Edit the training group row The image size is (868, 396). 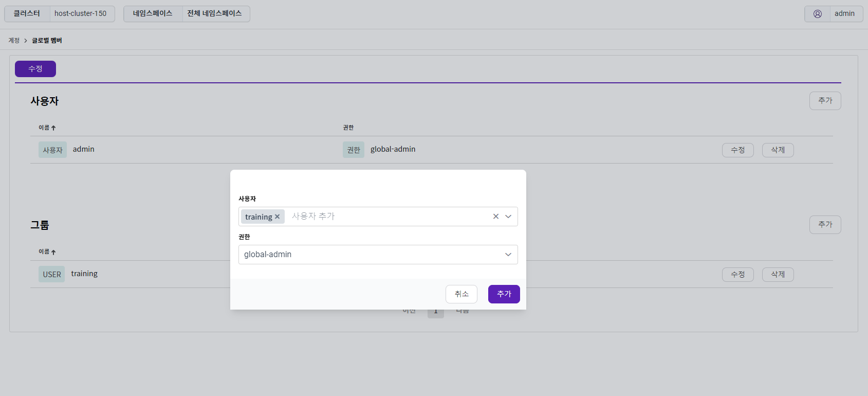737,275
